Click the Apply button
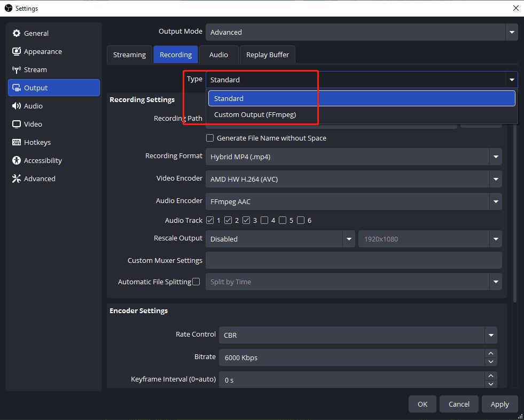 coord(499,404)
